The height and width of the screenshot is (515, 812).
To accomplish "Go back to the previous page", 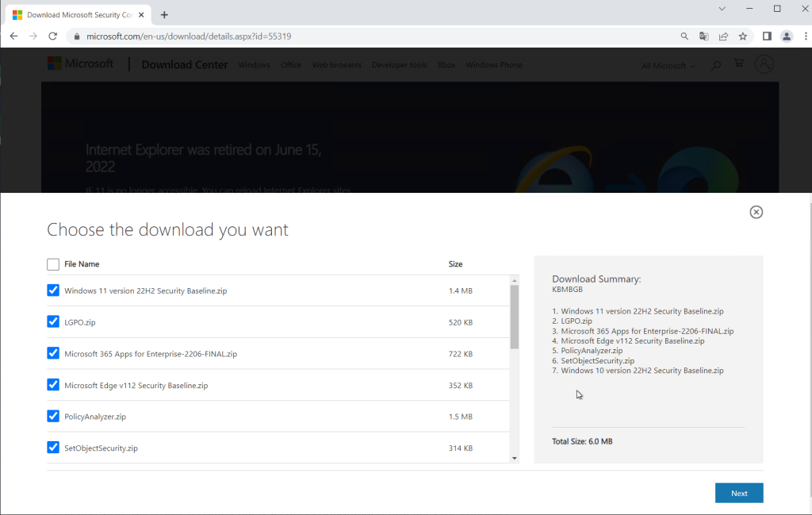I will (x=14, y=37).
